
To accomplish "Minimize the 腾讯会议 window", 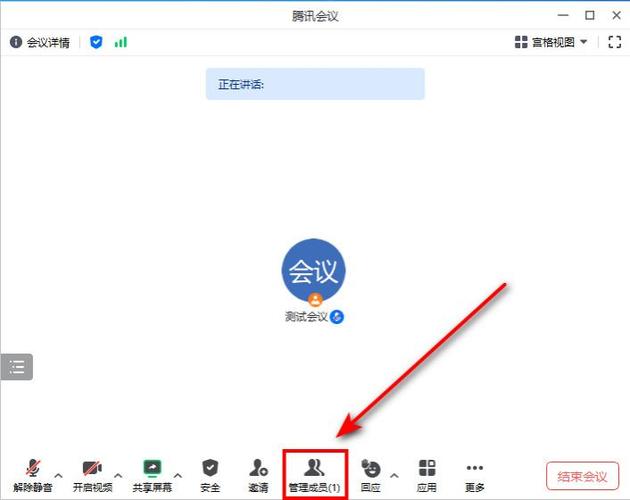I will 563,15.
